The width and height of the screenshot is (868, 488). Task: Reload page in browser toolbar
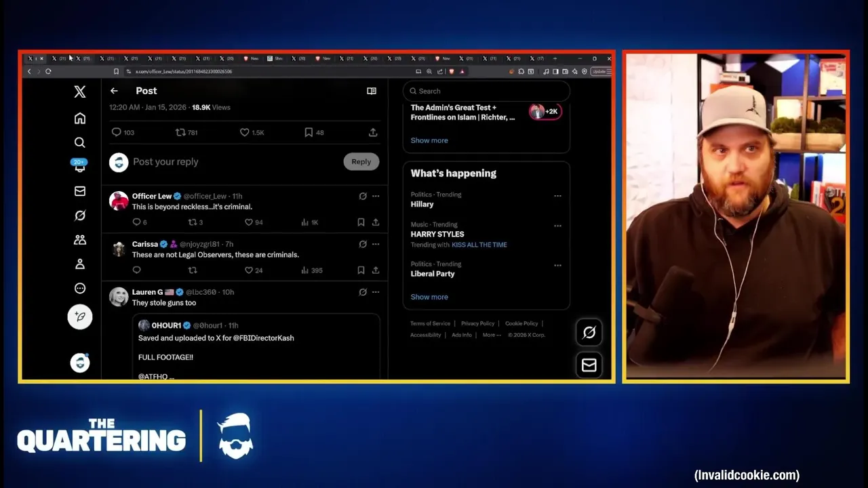click(x=48, y=71)
